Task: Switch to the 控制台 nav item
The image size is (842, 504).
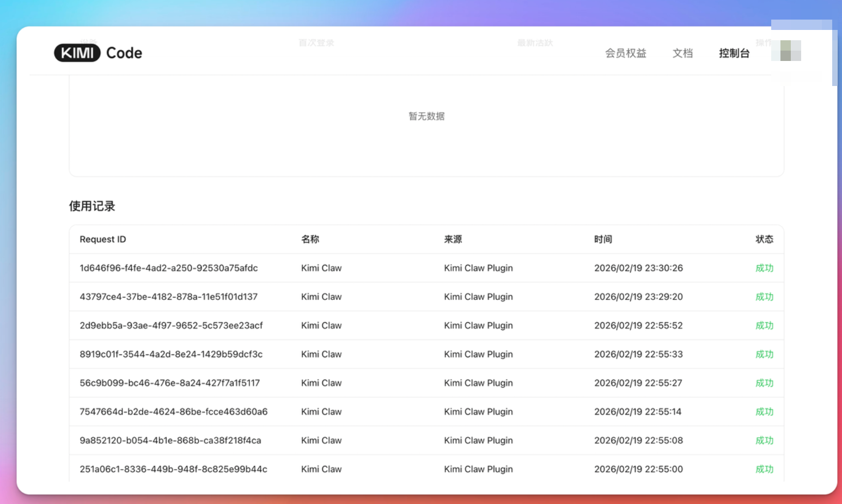Action: point(734,53)
